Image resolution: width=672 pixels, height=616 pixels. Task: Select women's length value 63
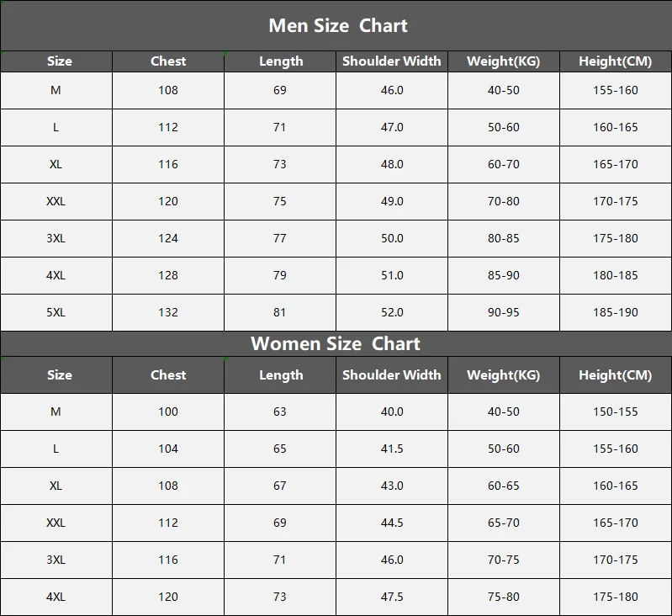280,412
